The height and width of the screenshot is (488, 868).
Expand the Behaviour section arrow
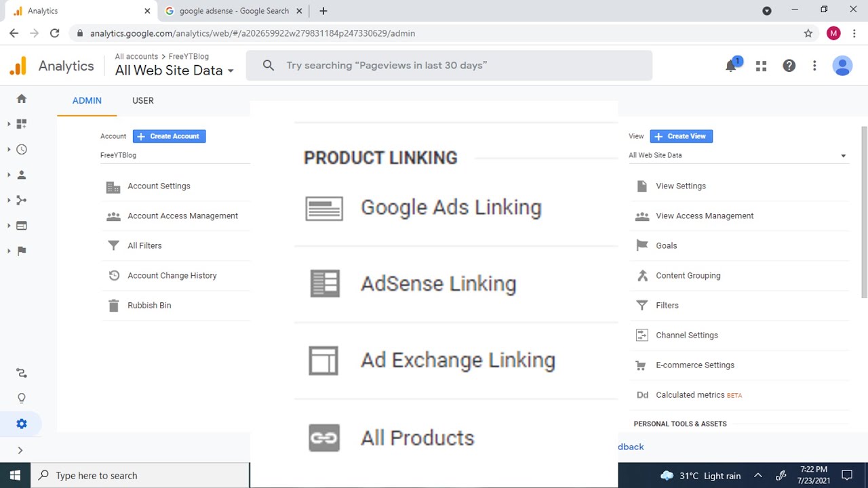9,226
